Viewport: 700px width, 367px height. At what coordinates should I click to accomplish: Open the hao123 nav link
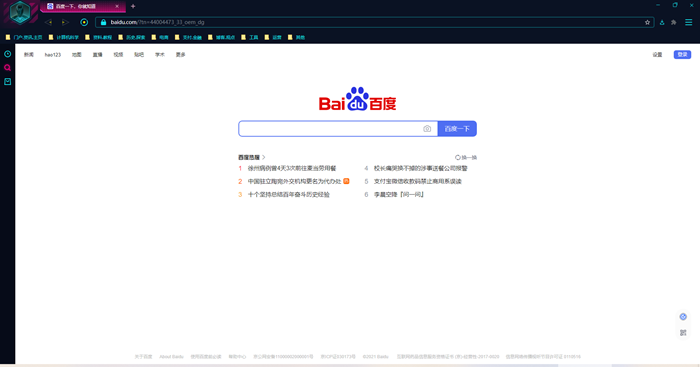pyautogui.click(x=53, y=54)
